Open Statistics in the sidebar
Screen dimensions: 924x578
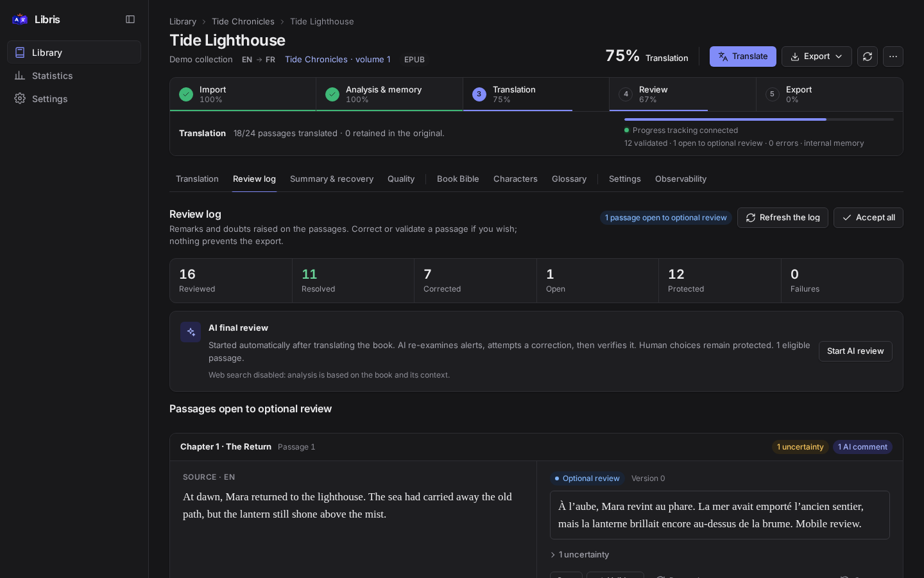pos(74,76)
